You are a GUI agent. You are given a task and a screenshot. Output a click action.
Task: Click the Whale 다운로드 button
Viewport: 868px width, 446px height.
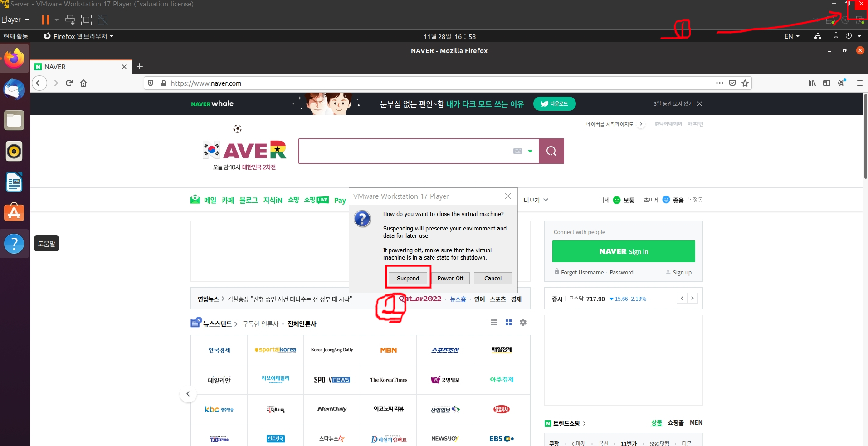(x=555, y=103)
